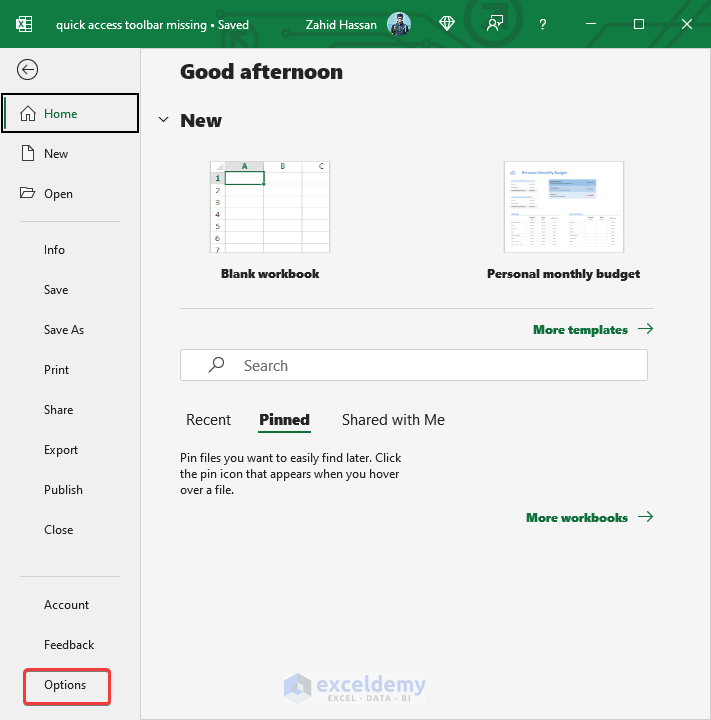The width and height of the screenshot is (711, 720).
Task: Create a Blank workbook from thumbnail
Action: [x=270, y=207]
